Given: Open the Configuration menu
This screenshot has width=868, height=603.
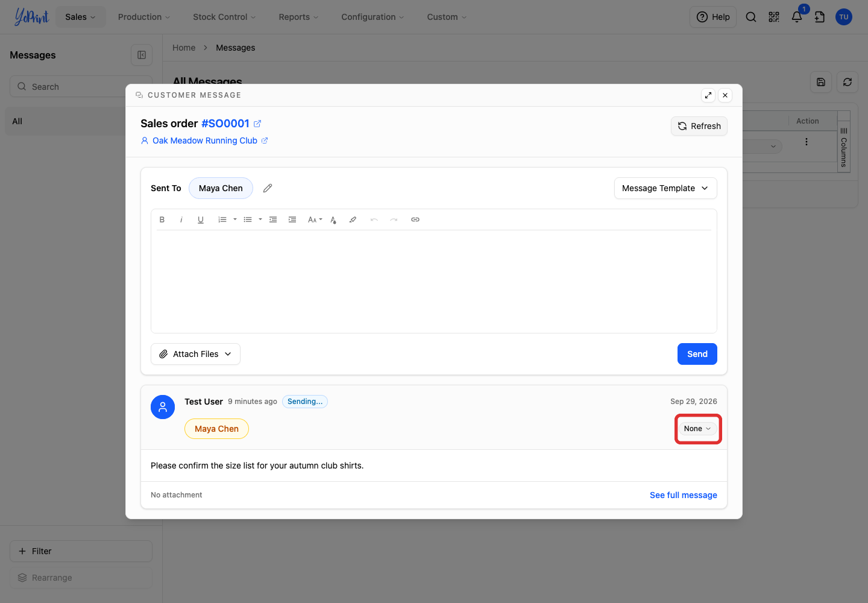Looking at the screenshot, I should coord(373,17).
